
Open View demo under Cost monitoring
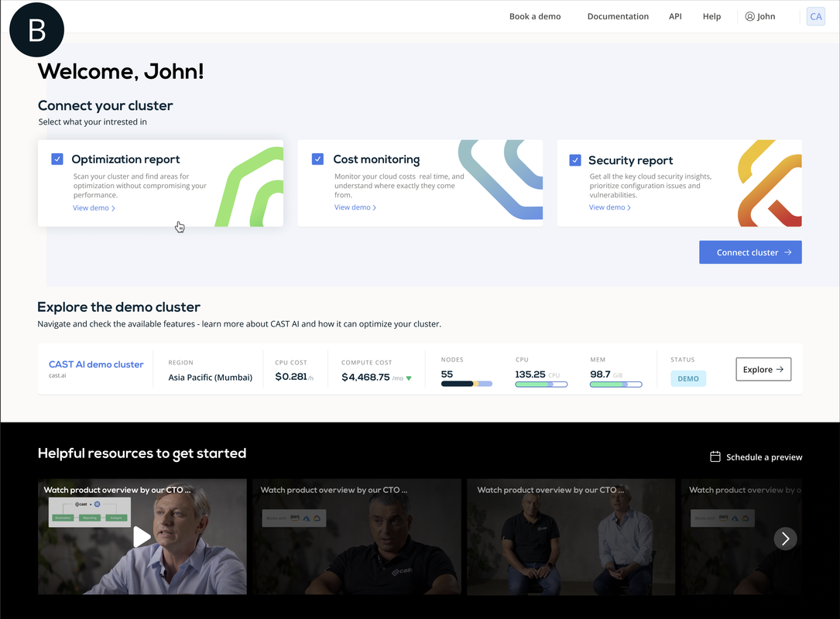coord(355,207)
